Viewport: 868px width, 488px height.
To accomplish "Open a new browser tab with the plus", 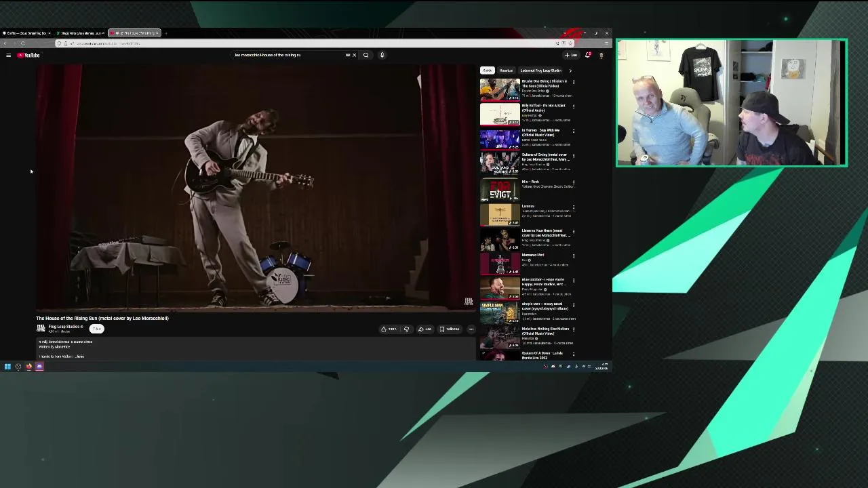I will click(166, 33).
